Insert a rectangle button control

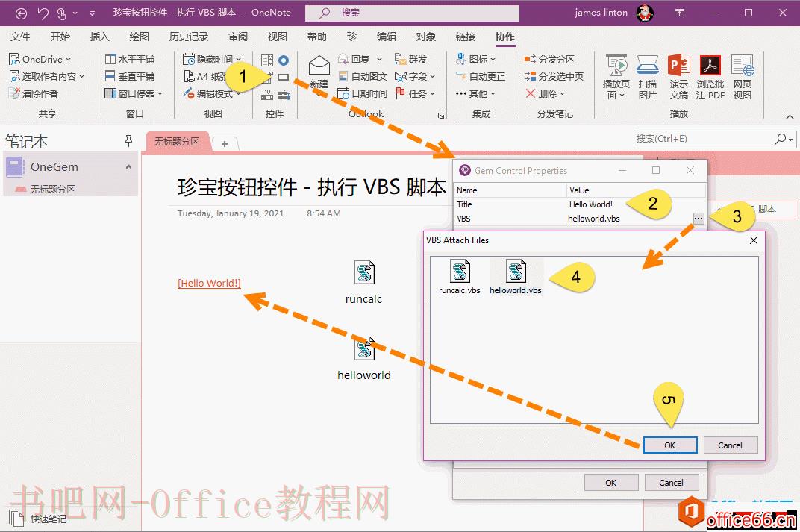pyautogui.click(x=284, y=78)
